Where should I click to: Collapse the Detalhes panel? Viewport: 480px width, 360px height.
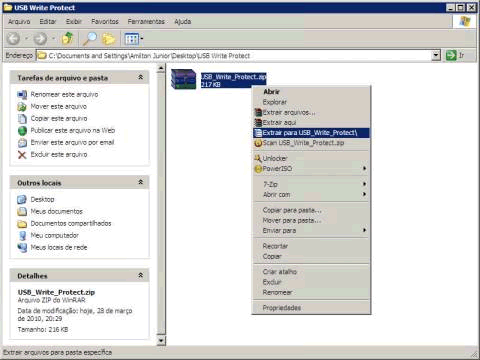click(141, 275)
